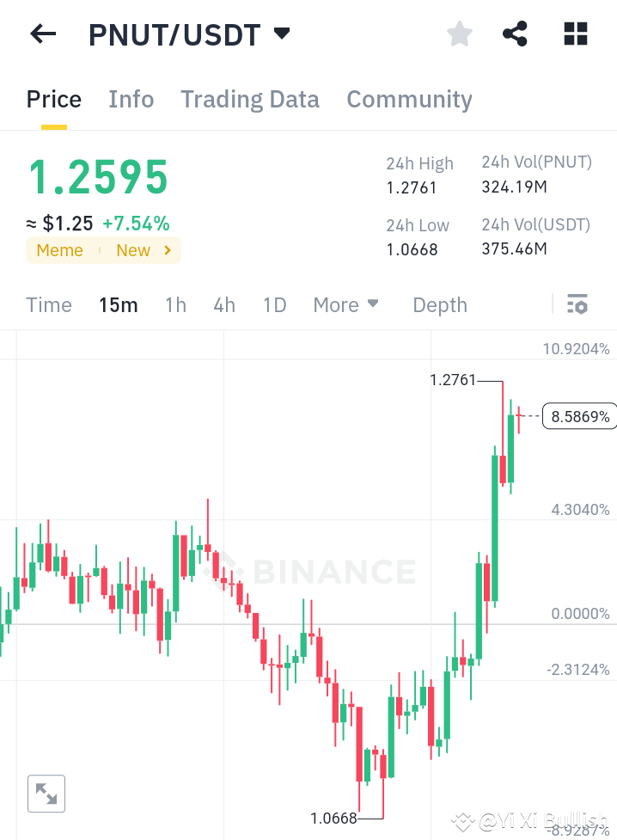
Task: Open the Community tab
Action: tap(409, 100)
